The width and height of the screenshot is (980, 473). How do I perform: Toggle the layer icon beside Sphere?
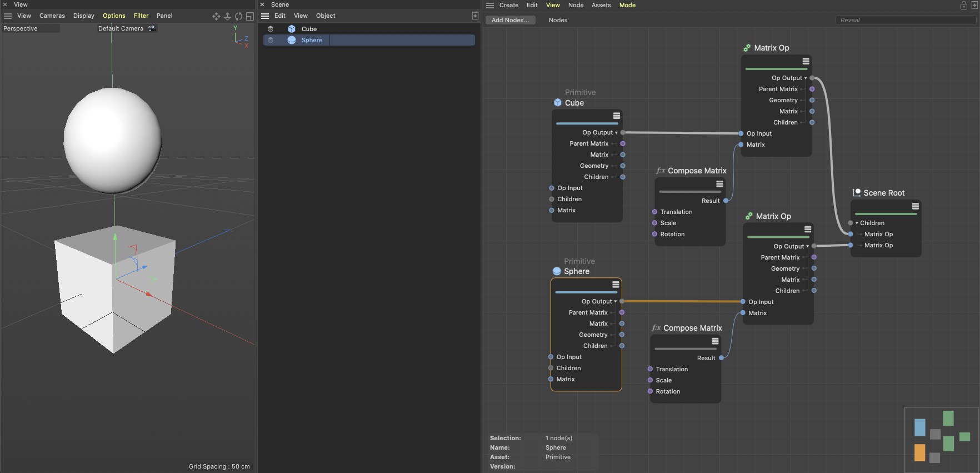click(271, 40)
